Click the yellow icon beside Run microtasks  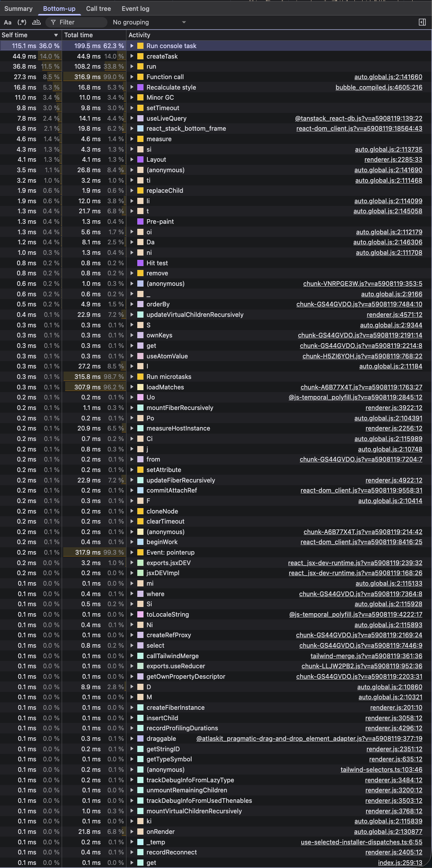(x=140, y=377)
